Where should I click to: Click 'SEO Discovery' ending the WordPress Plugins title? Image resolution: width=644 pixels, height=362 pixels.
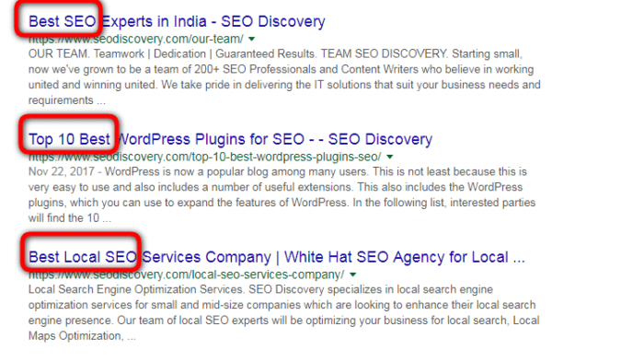[380, 139]
